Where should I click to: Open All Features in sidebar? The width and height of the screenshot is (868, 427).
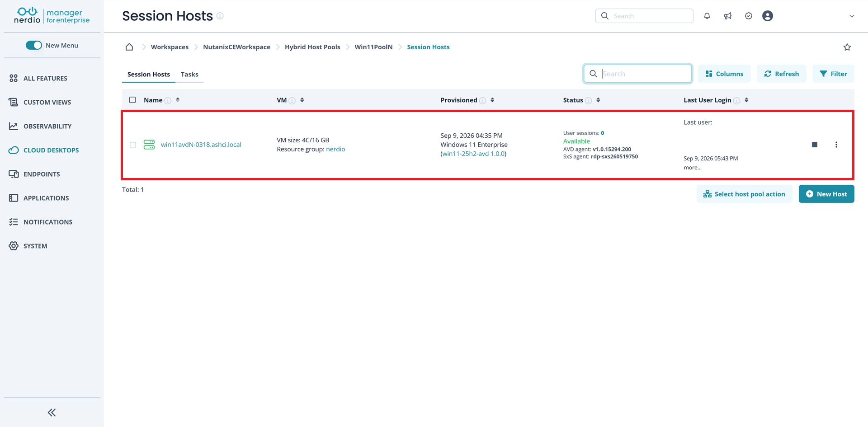tap(38, 78)
